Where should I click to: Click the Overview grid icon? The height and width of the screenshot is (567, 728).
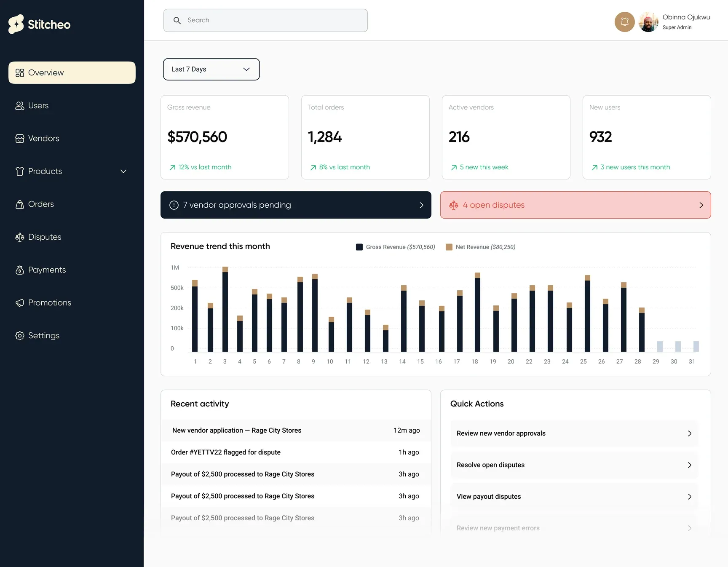[x=20, y=73]
